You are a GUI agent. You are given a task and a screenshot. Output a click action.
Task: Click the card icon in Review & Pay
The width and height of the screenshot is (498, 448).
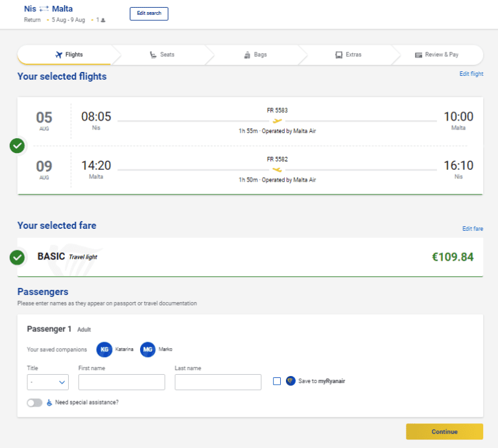pos(419,55)
